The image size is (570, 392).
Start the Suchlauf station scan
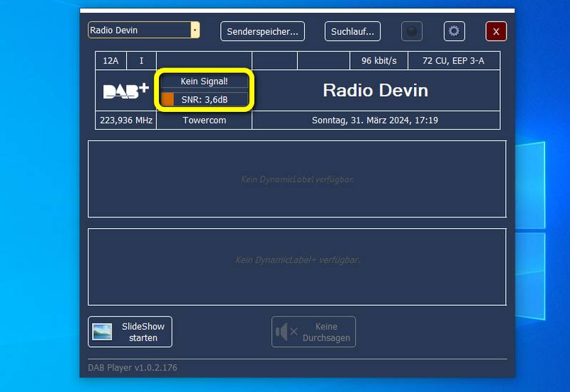[x=353, y=31]
